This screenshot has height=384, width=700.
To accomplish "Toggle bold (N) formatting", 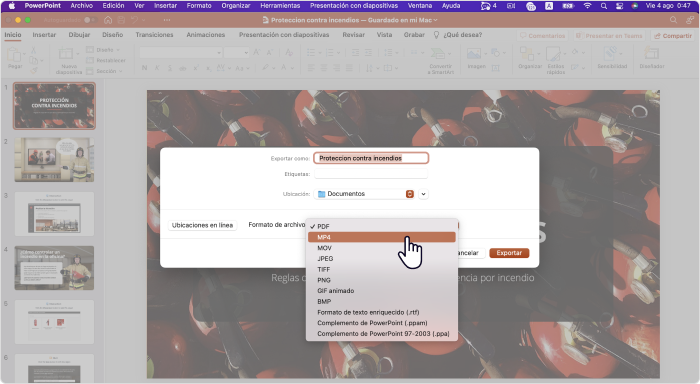I will coord(144,68).
